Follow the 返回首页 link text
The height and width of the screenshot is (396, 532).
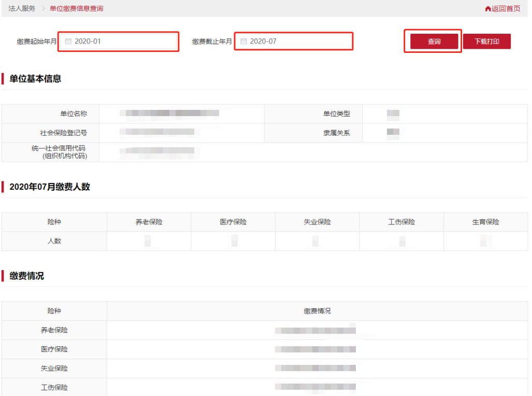click(506, 9)
